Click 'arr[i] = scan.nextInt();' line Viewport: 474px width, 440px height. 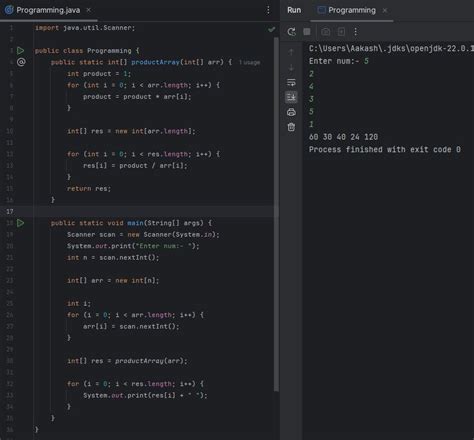[x=131, y=326]
